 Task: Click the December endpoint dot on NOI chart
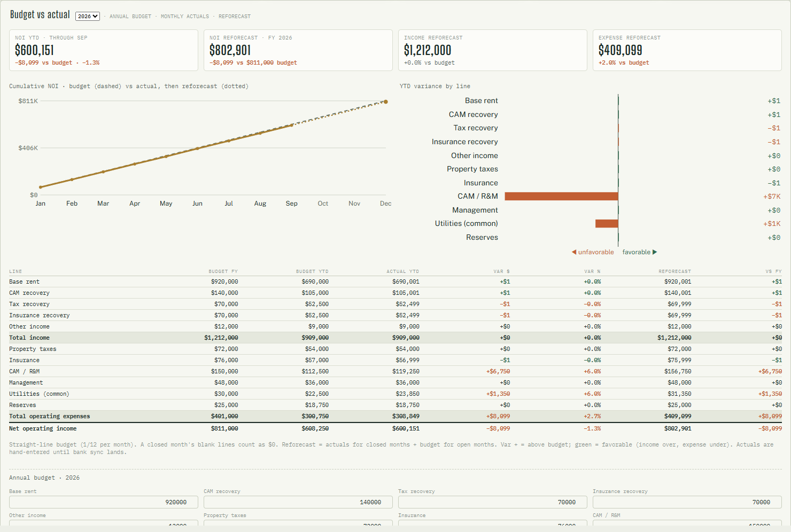pos(386,101)
